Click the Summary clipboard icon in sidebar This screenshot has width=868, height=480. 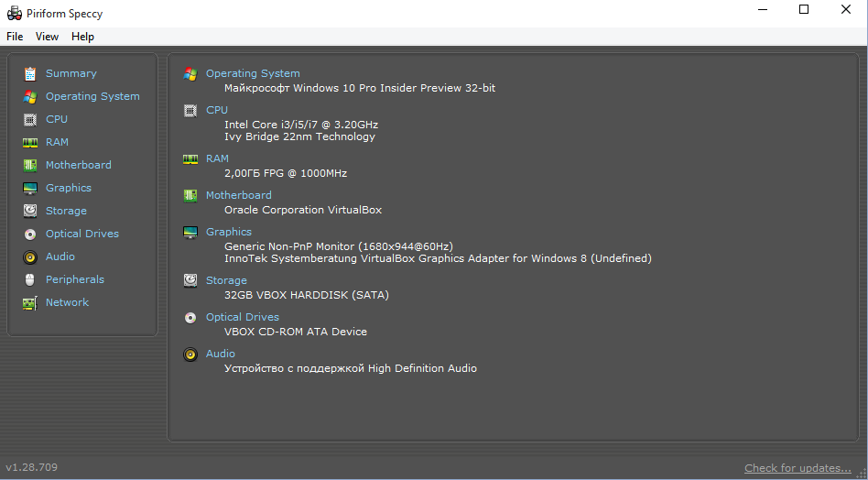point(30,73)
